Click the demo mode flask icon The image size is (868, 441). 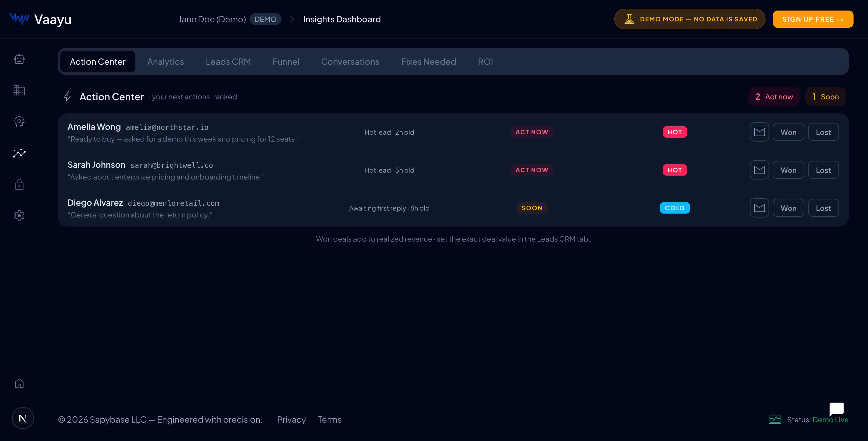(629, 19)
